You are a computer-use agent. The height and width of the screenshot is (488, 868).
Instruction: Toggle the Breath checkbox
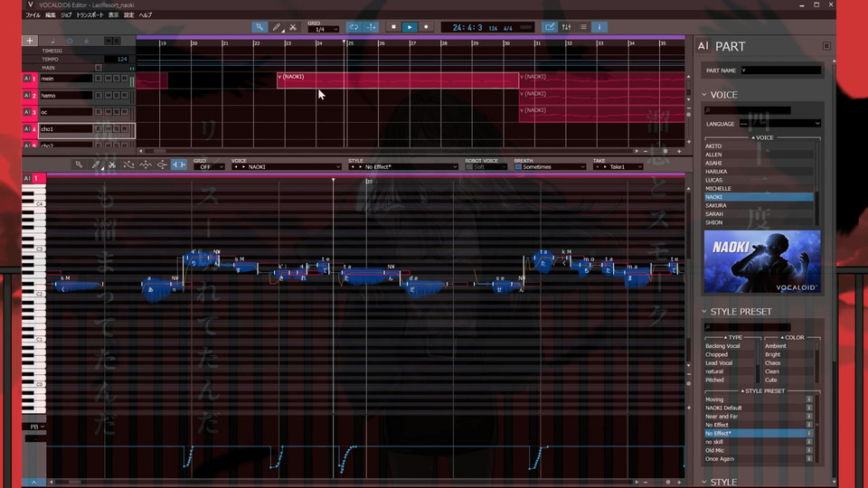pos(518,167)
